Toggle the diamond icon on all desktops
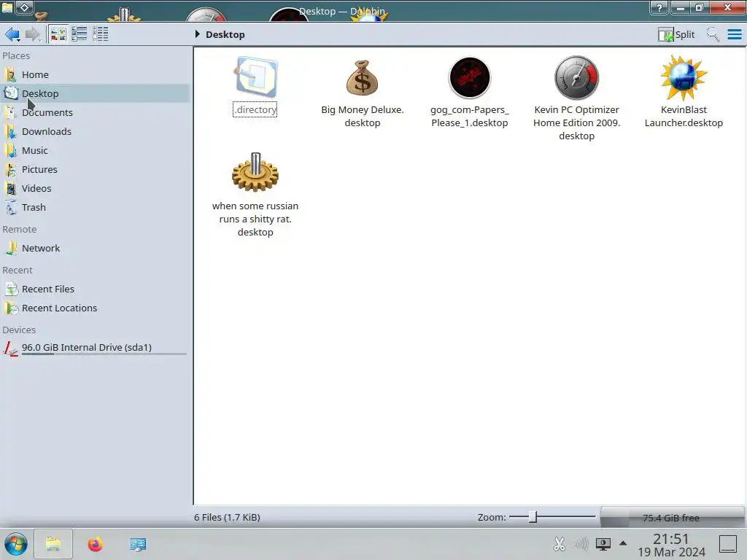This screenshot has width=747, height=560. tap(24, 7)
